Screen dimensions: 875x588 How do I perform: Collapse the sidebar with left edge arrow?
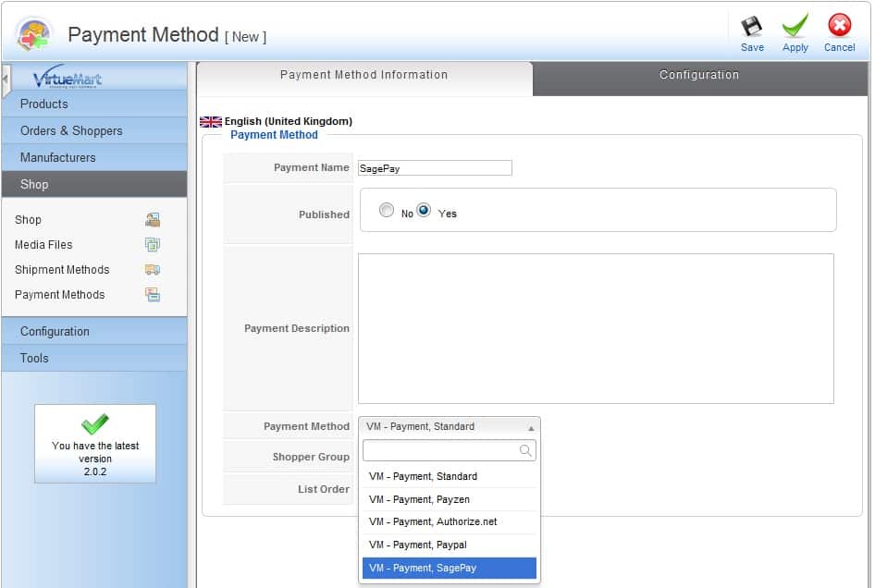(x=6, y=79)
